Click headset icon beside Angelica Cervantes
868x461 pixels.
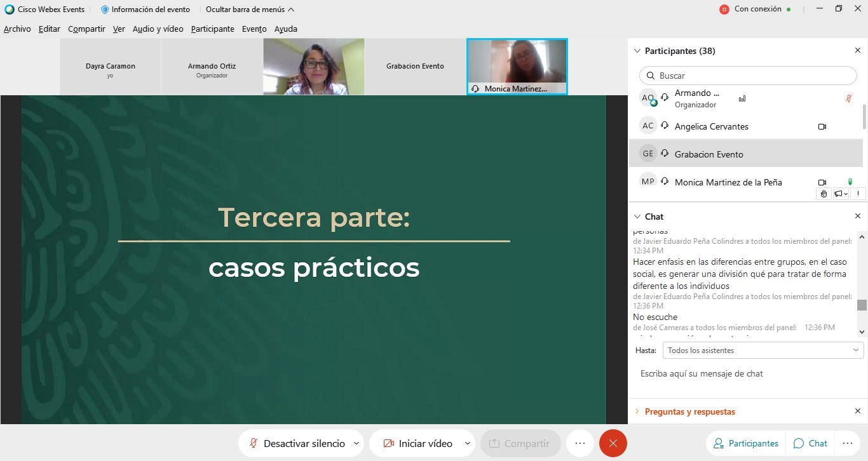coord(665,126)
